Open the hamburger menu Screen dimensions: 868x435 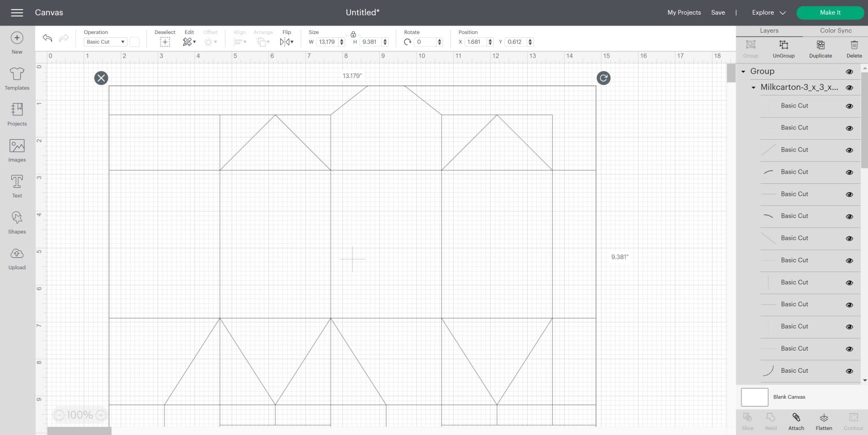[17, 12]
